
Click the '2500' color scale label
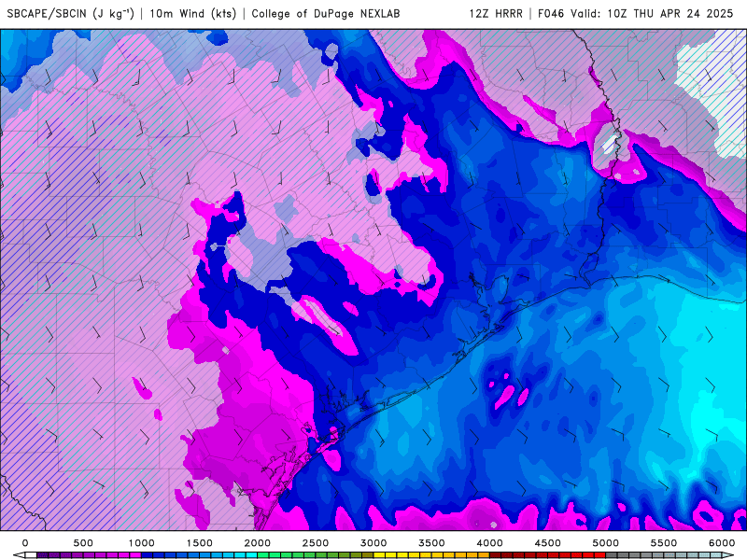316,543
